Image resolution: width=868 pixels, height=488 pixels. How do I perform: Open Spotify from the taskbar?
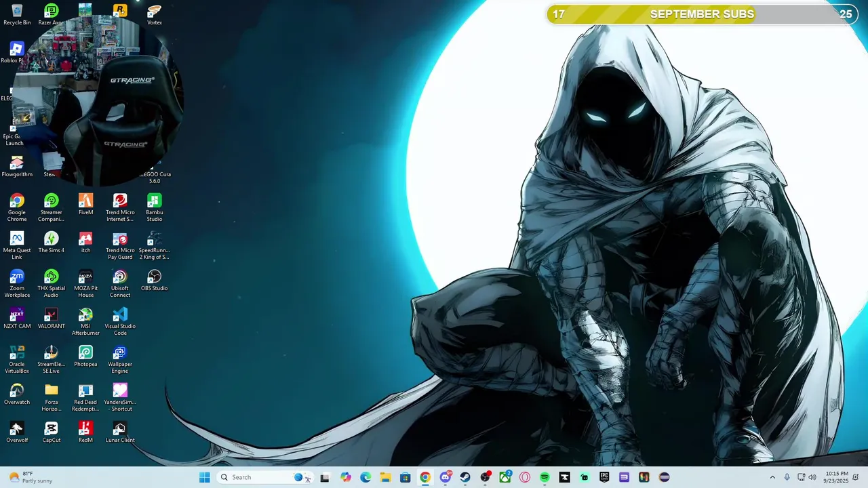tap(545, 477)
